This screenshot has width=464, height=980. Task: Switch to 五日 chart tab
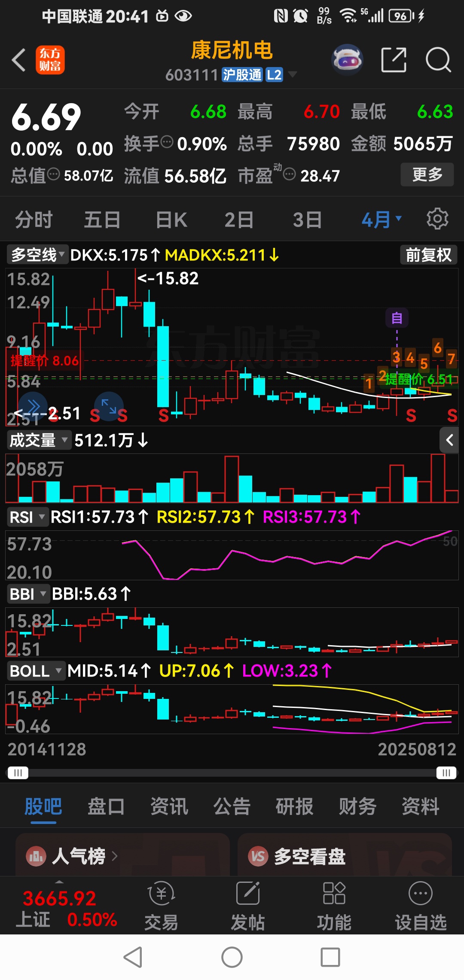(x=102, y=219)
